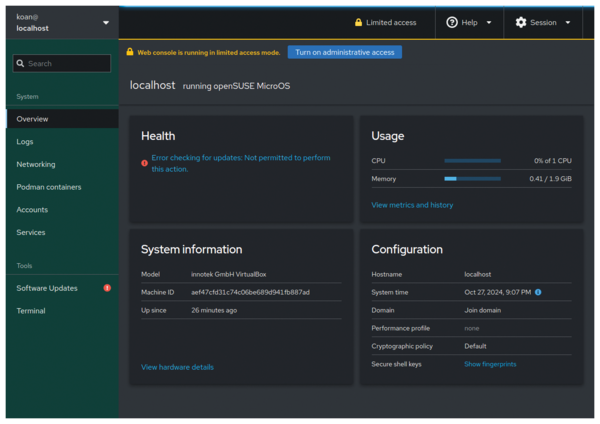
Task: Click the info icon next to system time
Action: pyautogui.click(x=538, y=292)
